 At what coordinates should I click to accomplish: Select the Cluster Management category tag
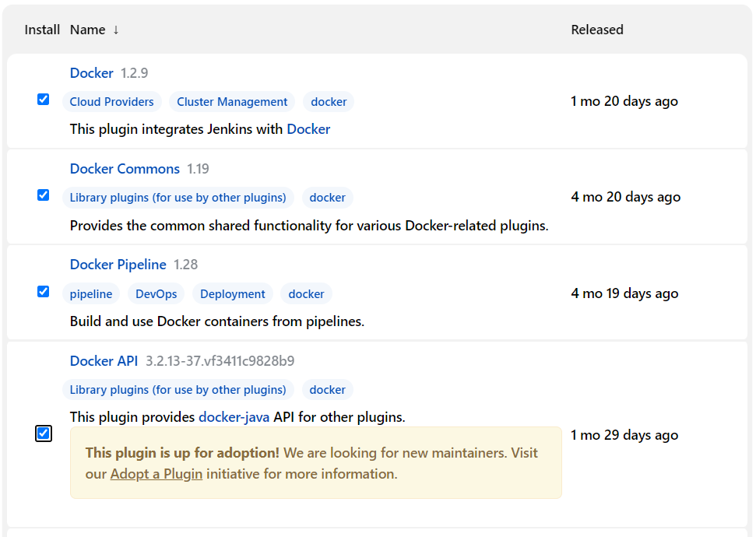232,102
